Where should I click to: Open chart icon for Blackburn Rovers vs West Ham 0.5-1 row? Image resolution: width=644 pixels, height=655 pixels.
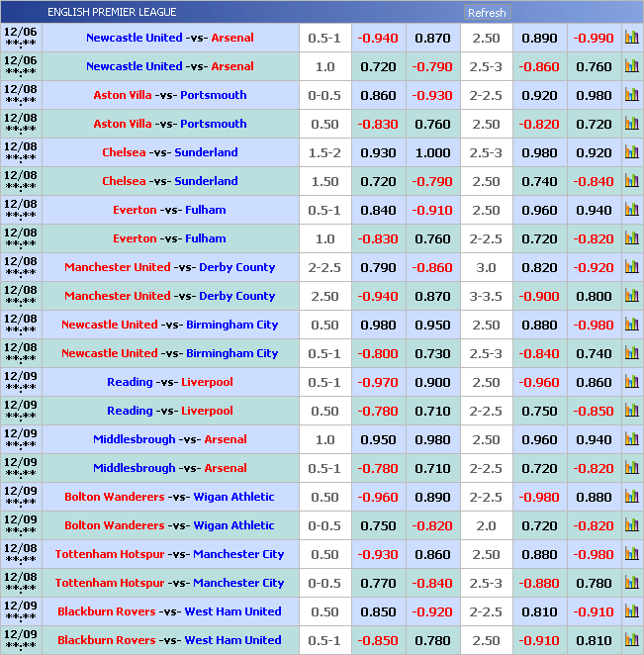point(631,640)
